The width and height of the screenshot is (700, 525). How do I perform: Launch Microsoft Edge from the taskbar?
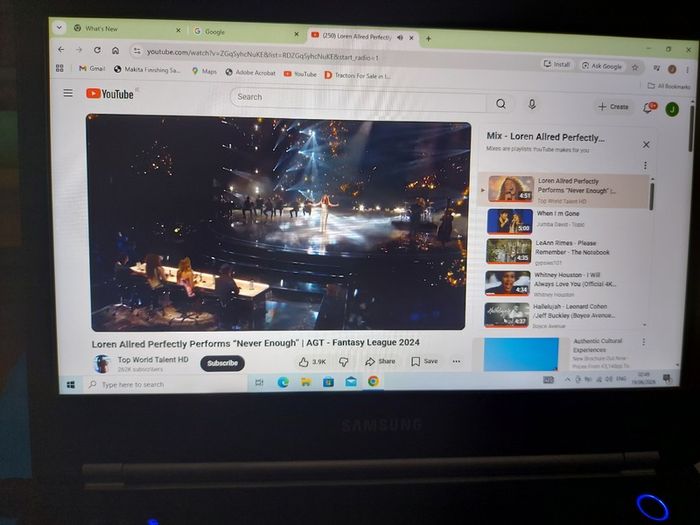pos(283,382)
